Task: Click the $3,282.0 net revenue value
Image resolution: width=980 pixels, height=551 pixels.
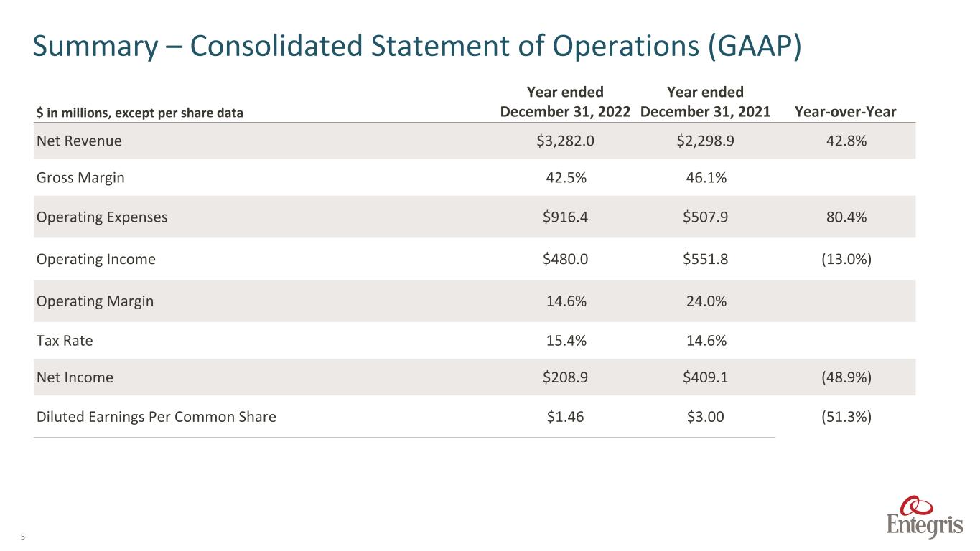Action: click(x=565, y=141)
